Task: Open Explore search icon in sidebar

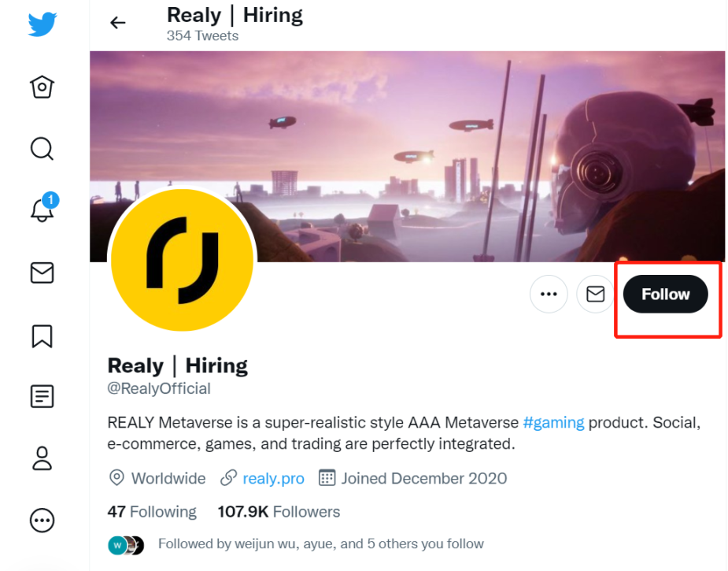Action: point(42,148)
